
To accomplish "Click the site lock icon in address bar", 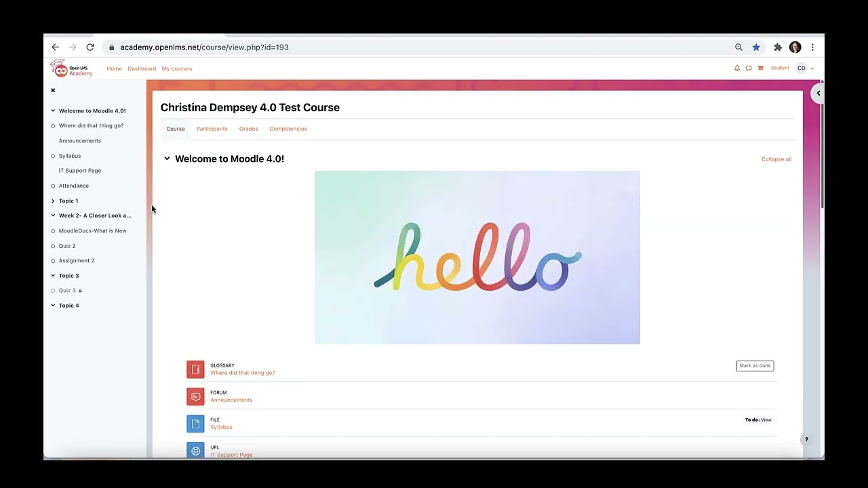I will (111, 47).
